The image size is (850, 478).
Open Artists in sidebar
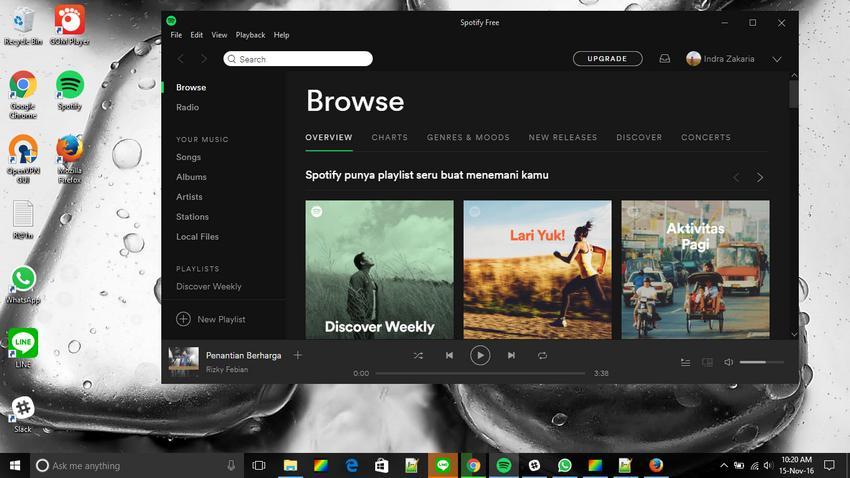(x=189, y=197)
